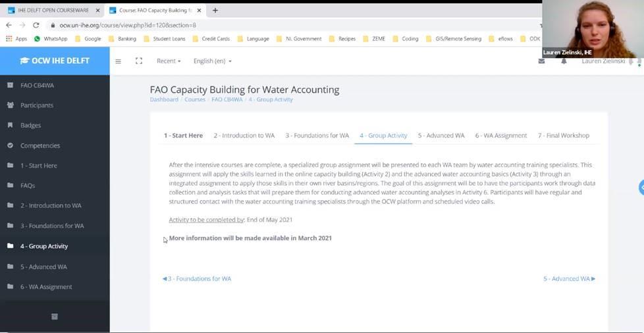Click the OCW IHE DELFT logo
Screen dimensions: 644x333
coord(55,61)
